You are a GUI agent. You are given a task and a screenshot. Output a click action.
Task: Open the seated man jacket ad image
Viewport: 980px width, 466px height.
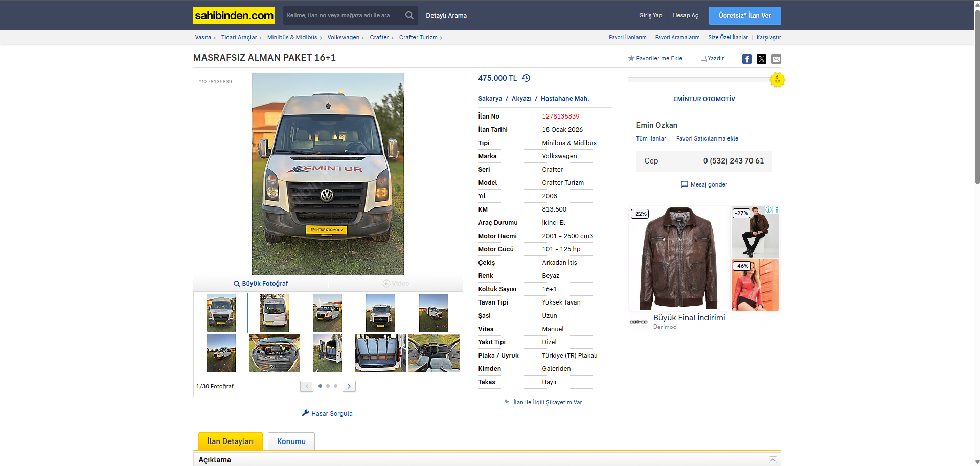[x=755, y=232]
